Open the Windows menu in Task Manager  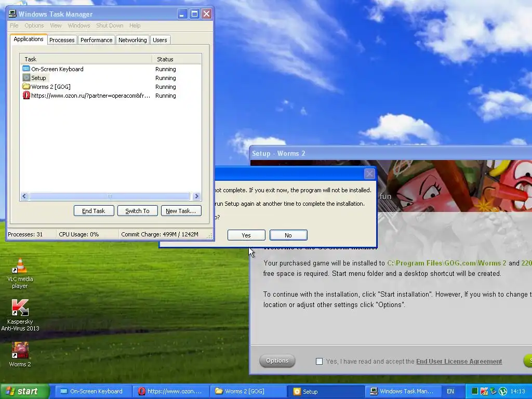79,25
